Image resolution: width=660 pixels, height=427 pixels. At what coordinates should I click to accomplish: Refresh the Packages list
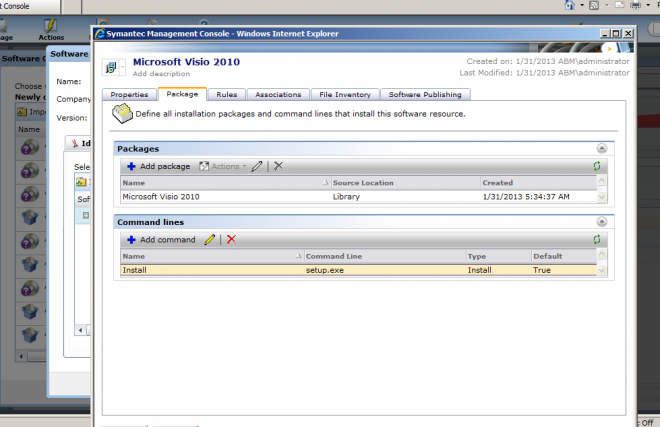tap(597, 166)
